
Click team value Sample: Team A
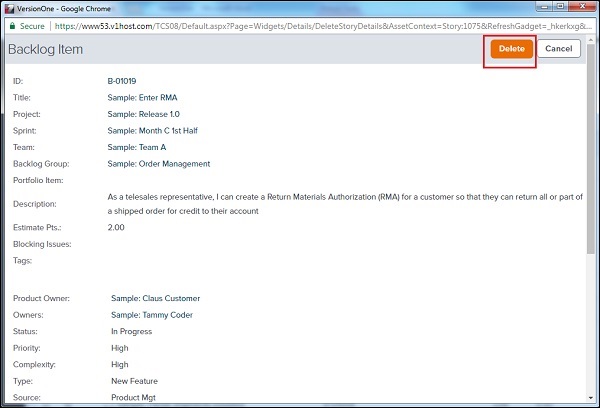[x=137, y=147]
